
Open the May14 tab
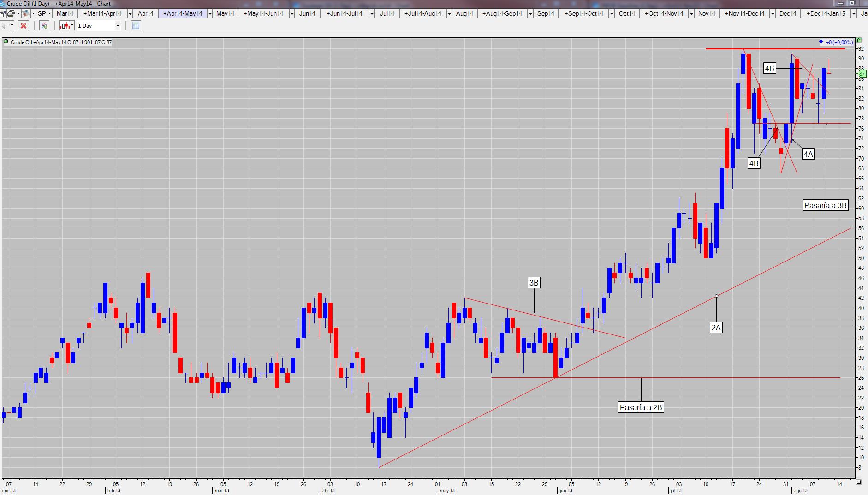[x=225, y=13]
